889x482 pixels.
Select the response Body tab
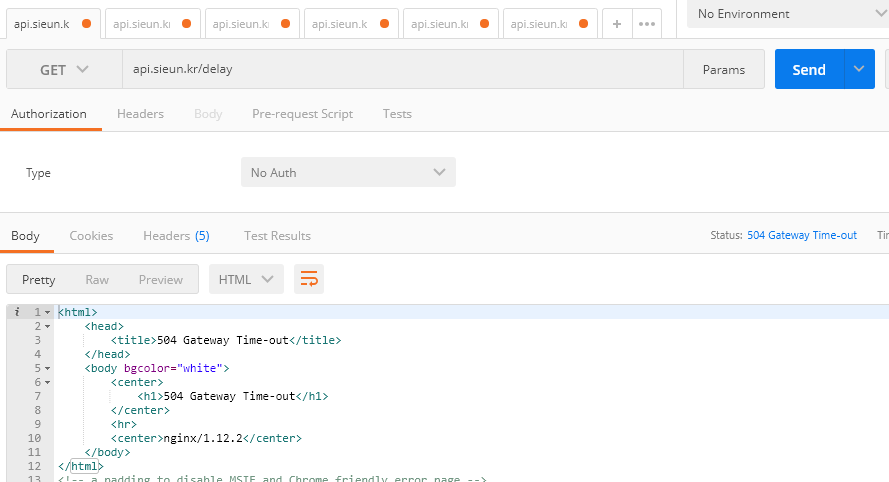pyautogui.click(x=26, y=236)
